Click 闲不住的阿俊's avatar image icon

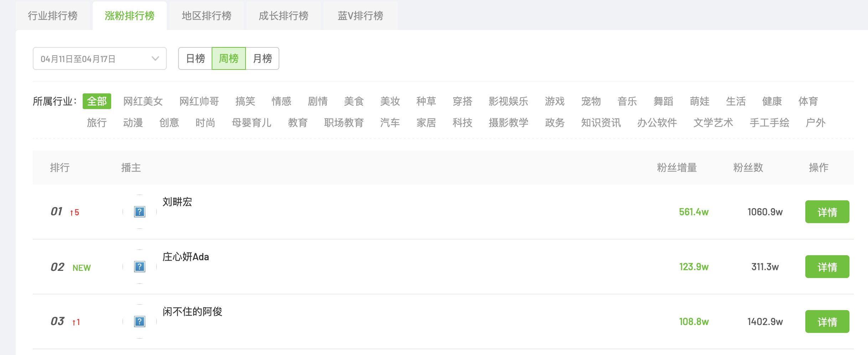point(140,321)
